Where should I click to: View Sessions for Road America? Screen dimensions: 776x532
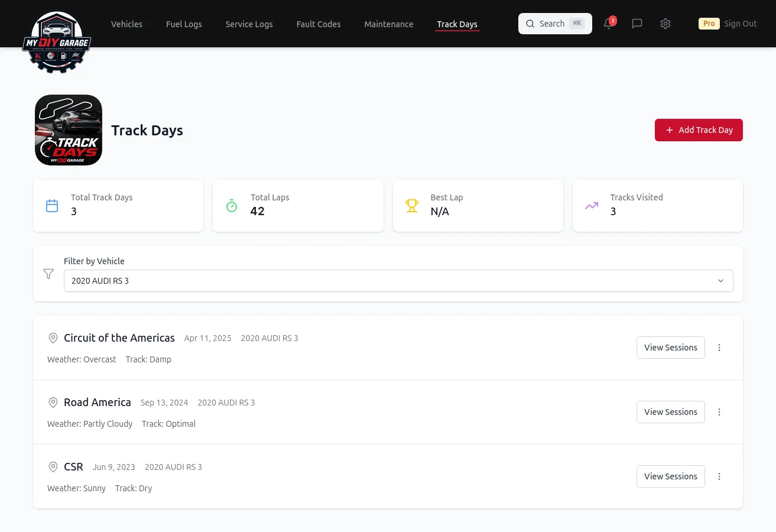671,412
